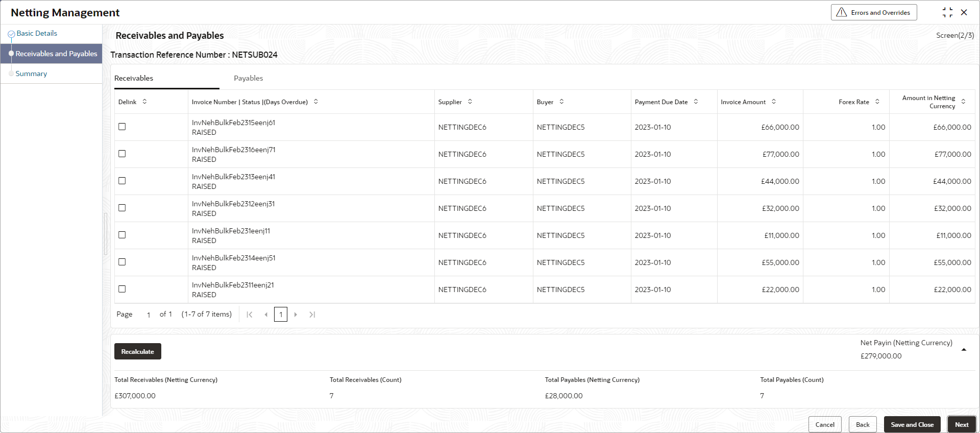The image size is (980, 433).
Task: Click the page number input field
Action: (149, 315)
